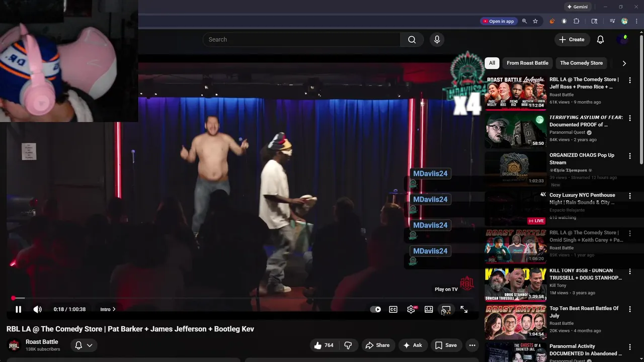Select The Comedy Store filter chip

(x=581, y=63)
